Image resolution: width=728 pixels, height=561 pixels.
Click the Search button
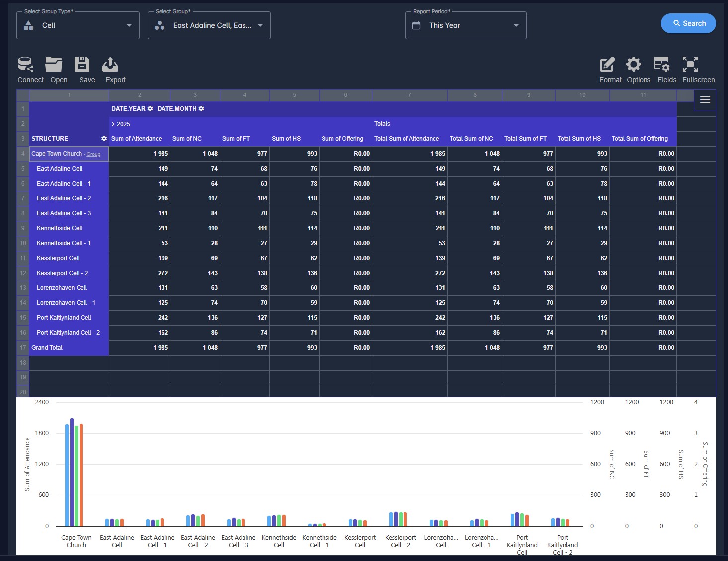click(x=688, y=23)
